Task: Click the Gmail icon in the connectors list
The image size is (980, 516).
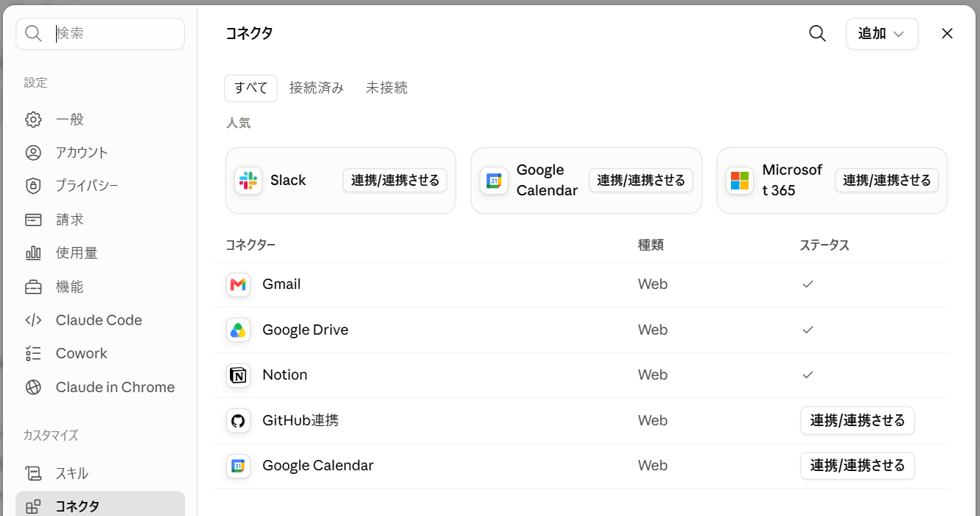Action: coord(238,285)
